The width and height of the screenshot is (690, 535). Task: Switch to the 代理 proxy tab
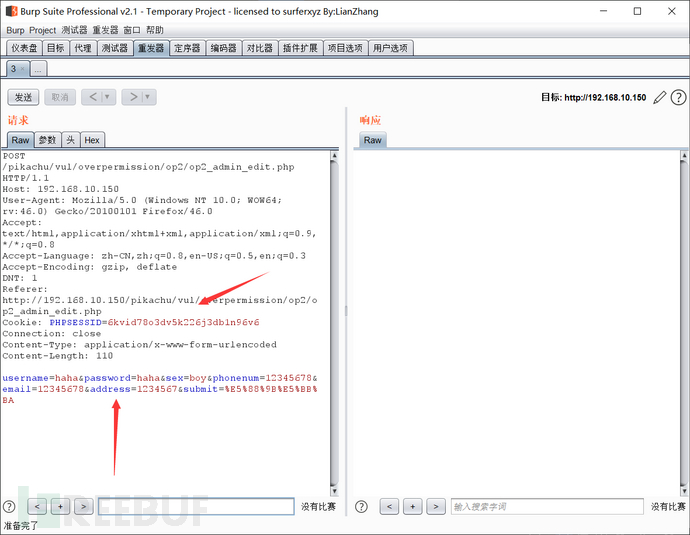click(x=83, y=48)
